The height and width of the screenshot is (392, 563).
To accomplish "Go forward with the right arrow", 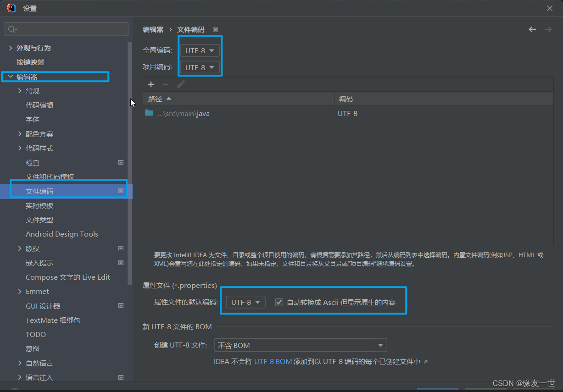I will pos(548,29).
